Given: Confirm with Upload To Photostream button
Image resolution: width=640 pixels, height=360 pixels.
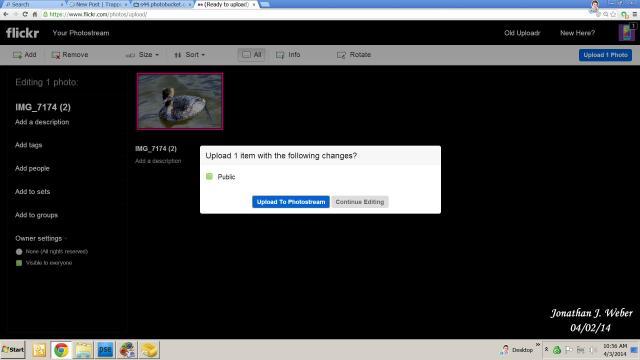Looking at the screenshot, I should [x=291, y=202].
